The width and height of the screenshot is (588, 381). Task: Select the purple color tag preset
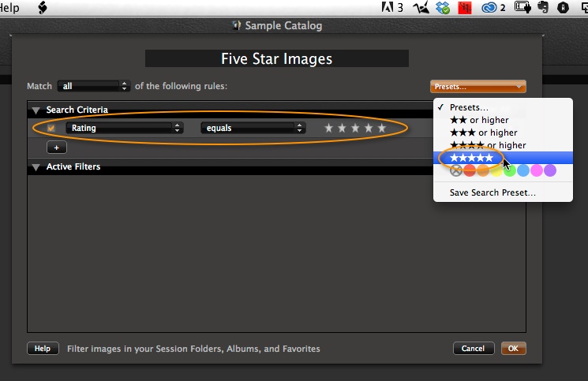[x=550, y=170]
